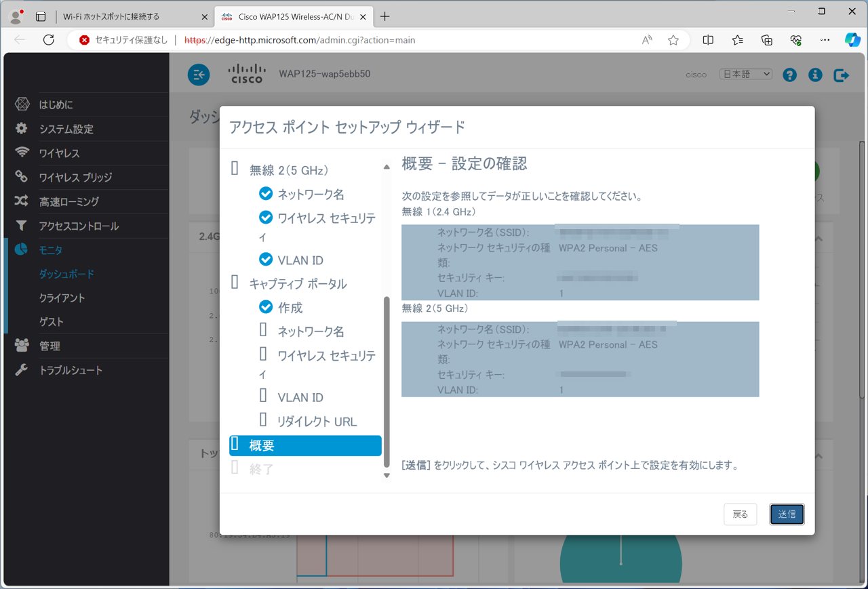Click the favorite star icon in address bar
The height and width of the screenshot is (589, 868).
[x=673, y=40]
